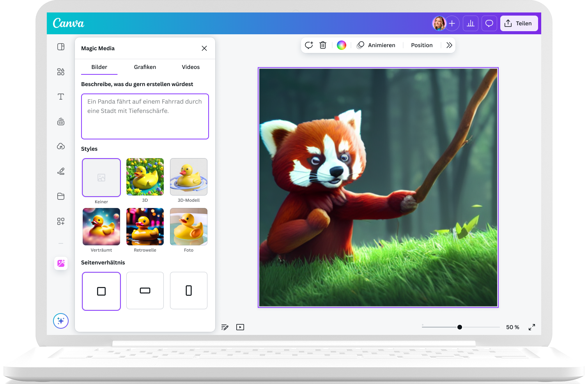The height and width of the screenshot is (384, 588).
Task: Expand more toolbar options double chevron
Action: click(449, 45)
